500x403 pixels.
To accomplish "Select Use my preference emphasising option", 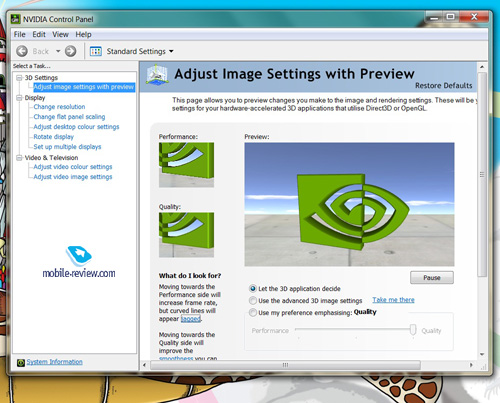I will (253, 313).
